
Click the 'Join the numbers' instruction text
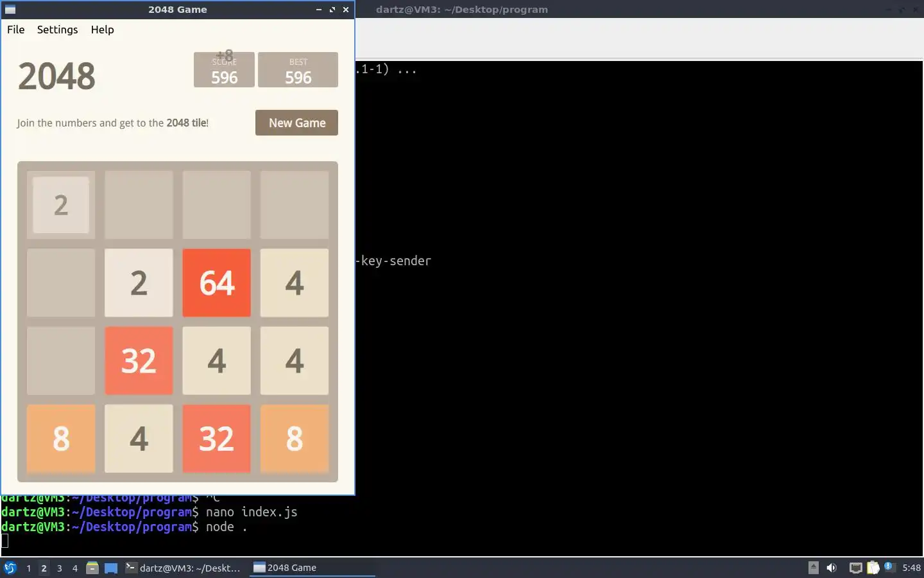[113, 123]
